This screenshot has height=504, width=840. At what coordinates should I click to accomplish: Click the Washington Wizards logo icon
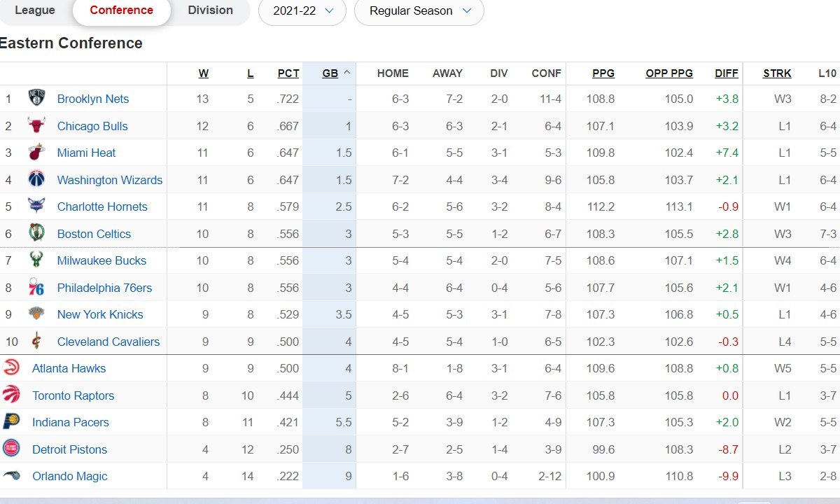[36, 180]
